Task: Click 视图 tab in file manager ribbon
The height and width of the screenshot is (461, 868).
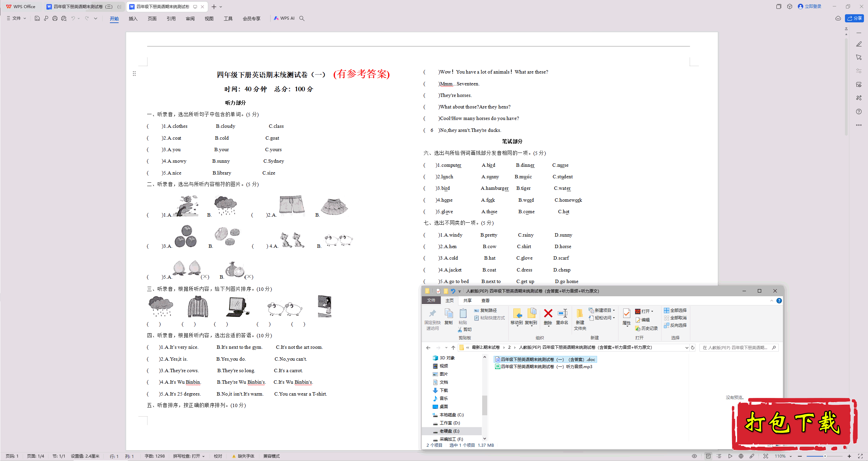Action: [x=486, y=300]
